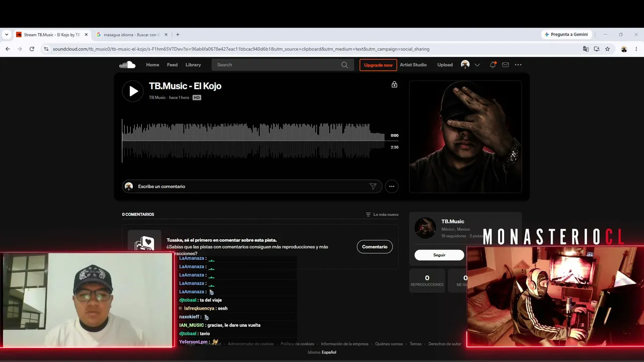Click the SoundCloud logo
This screenshot has width=644, height=362.
click(x=127, y=65)
